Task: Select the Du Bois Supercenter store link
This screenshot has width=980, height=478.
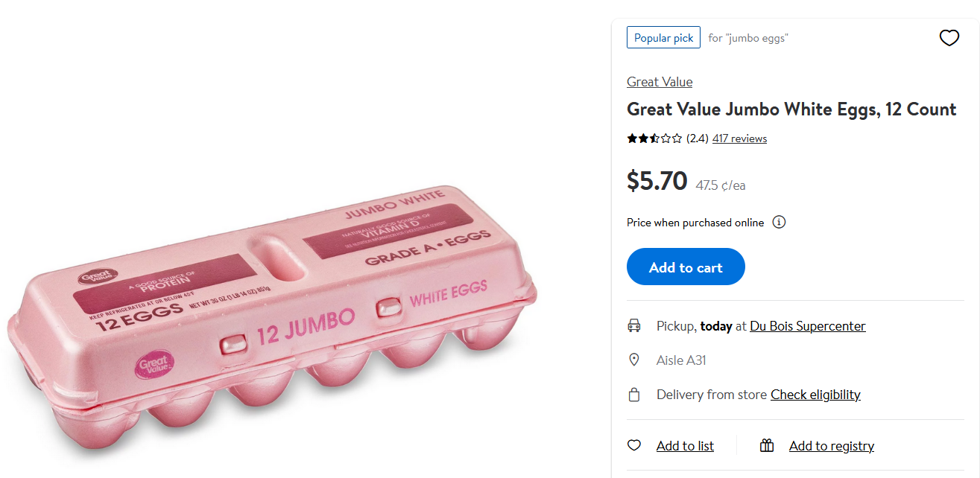Action: coord(808,326)
